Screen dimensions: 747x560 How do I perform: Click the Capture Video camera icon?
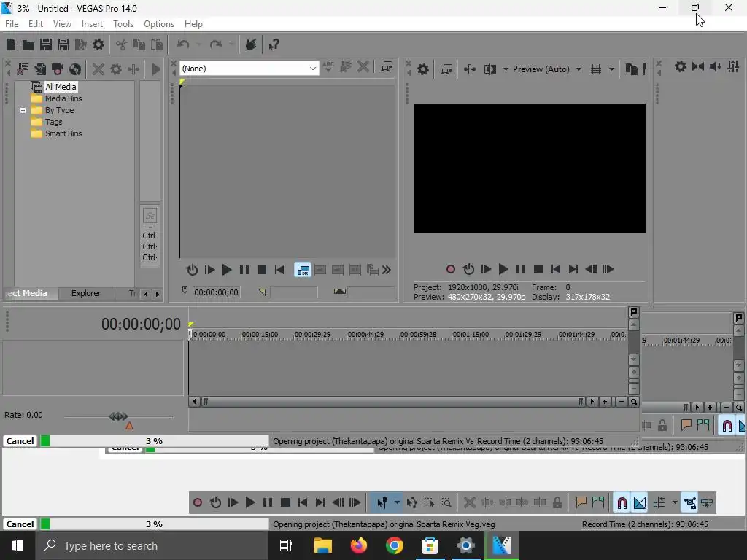point(58,69)
